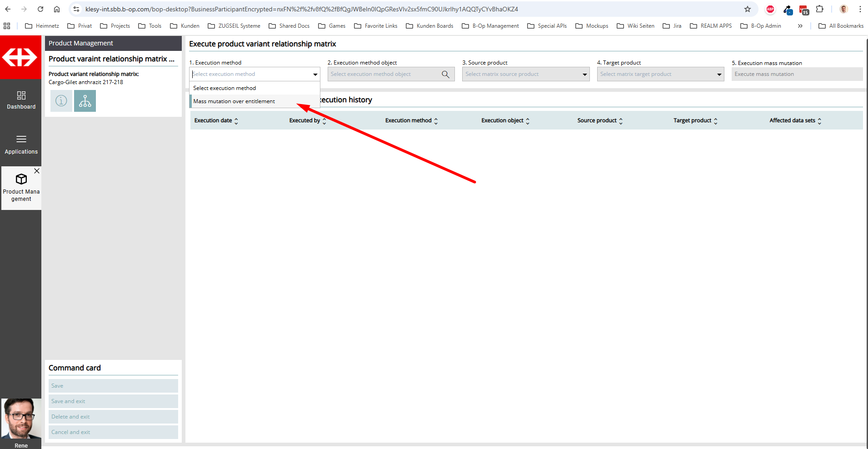The width and height of the screenshot is (868, 449).
Task: Expand the Target product dropdown
Action: [x=719, y=75]
